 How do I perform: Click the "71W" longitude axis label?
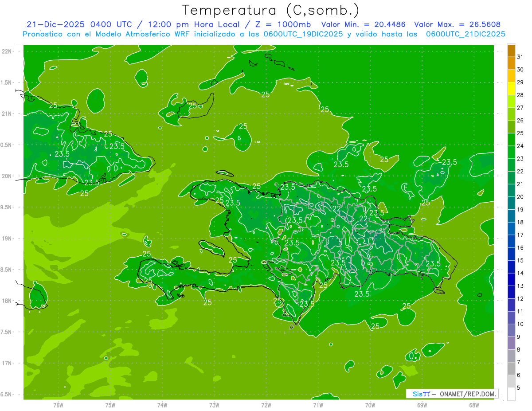pos(318,405)
